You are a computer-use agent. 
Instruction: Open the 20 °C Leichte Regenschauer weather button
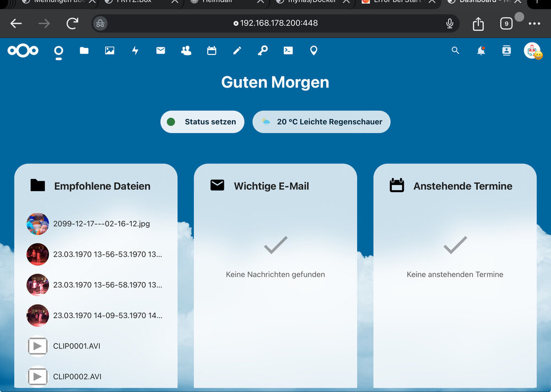322,122
